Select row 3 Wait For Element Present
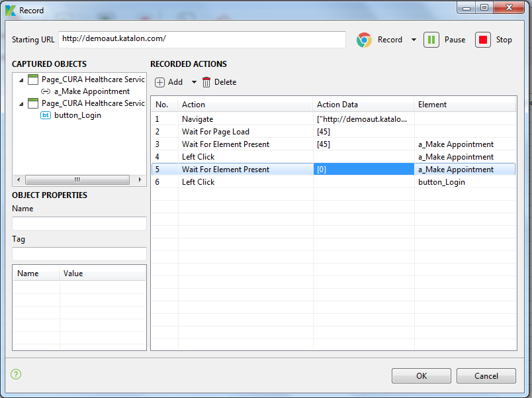The width and height of the screenshot is (532, 398). pyautogui.click(x=333, y=144)
